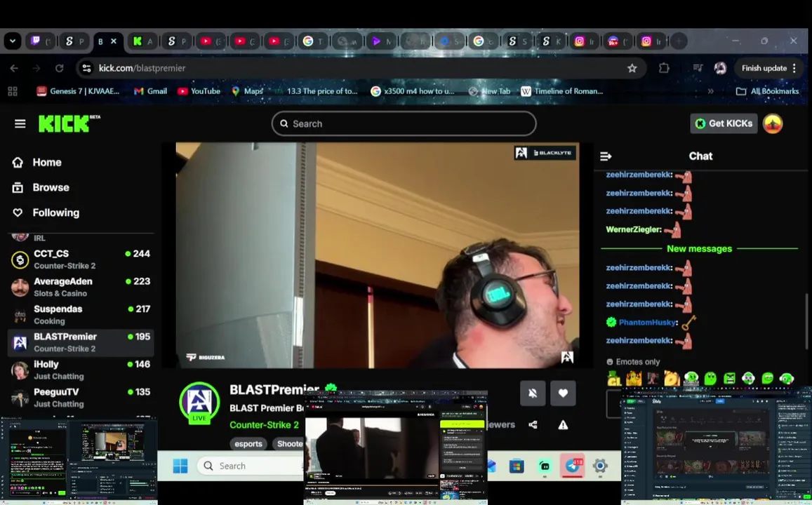812x505 pixels.
Task: Open Windows Start menu
Action: click(180, 466)
